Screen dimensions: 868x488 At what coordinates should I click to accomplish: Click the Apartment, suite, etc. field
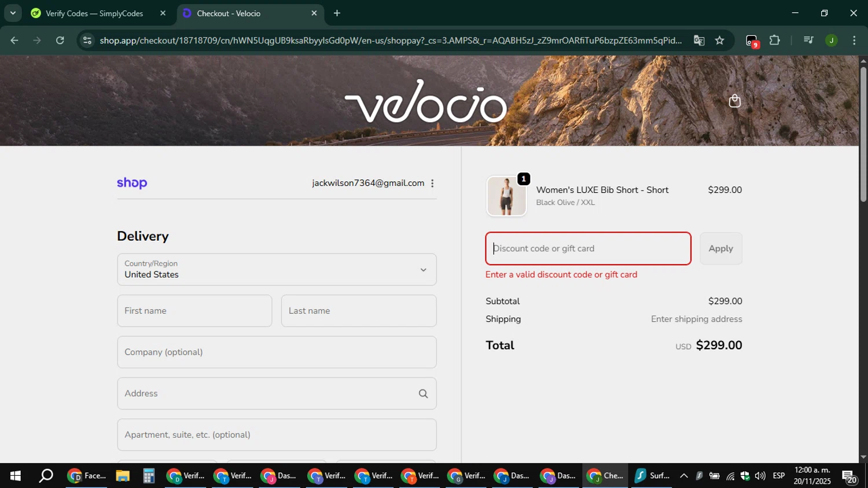(277, 435)
